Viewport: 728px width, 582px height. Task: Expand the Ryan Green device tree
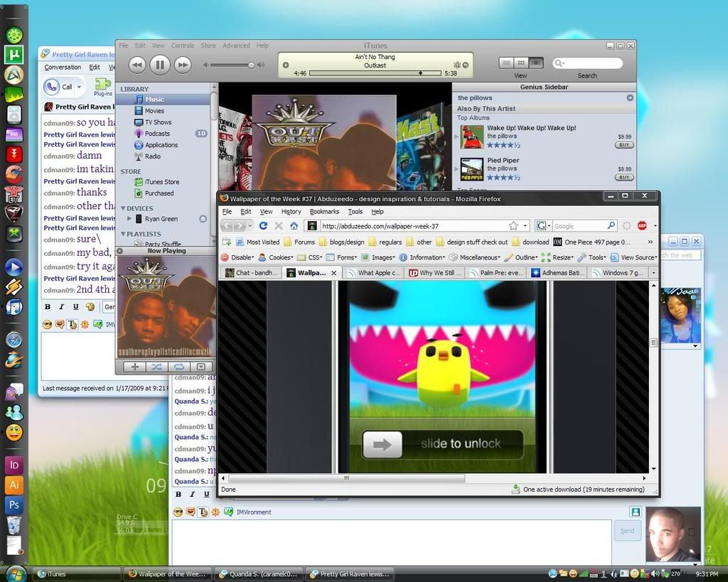coord(130,219)
